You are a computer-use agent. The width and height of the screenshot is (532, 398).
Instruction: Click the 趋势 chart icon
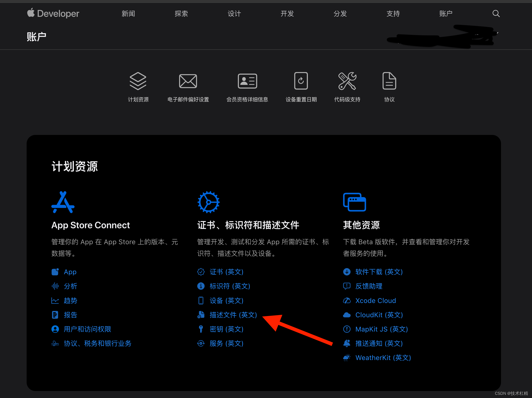(x=55, y=301)
